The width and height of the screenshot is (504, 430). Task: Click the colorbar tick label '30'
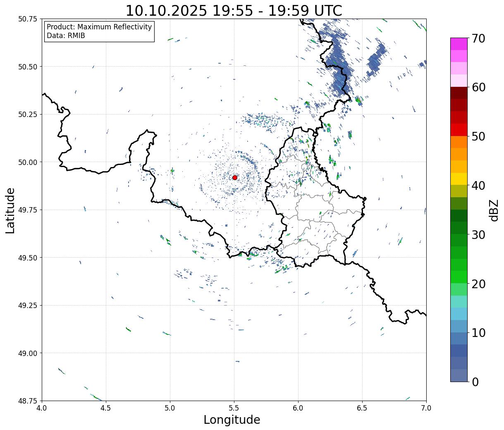click(478, 235)
